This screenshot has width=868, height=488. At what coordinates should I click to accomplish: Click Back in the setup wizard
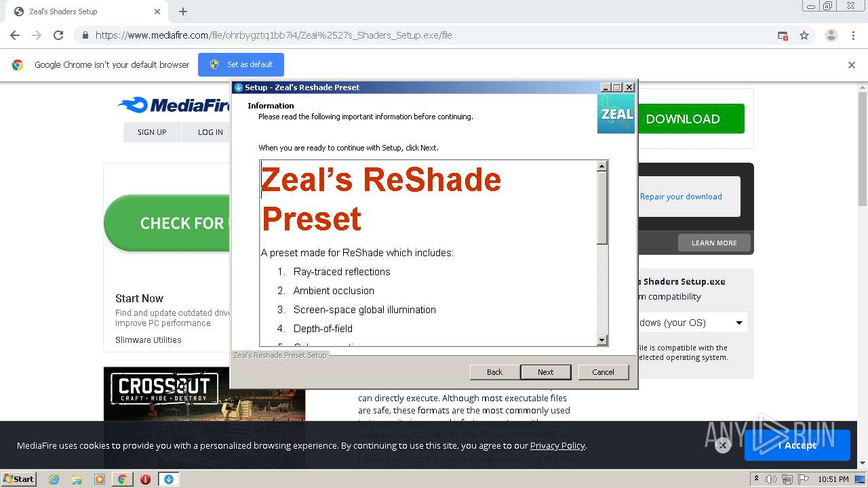click(x=495, y=372)
